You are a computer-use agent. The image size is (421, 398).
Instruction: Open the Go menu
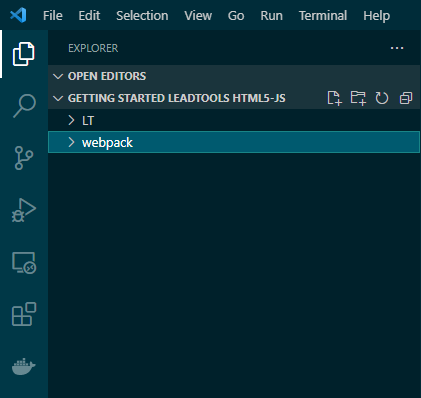[x=236, y=15]
